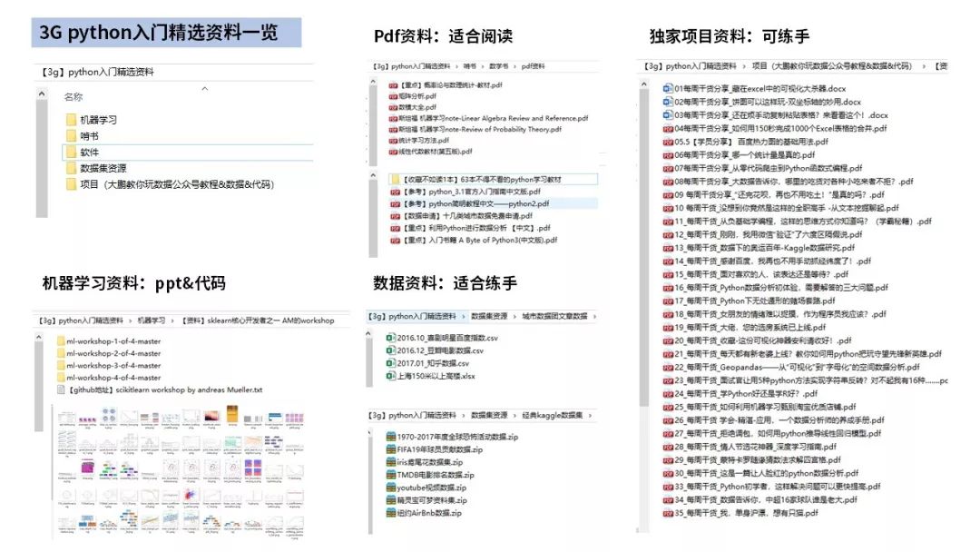Viewport: 980px width, 552px height.
Task: Select file 24_每周干货_学Python好还是学R好？.pdf
Action: 746,394
